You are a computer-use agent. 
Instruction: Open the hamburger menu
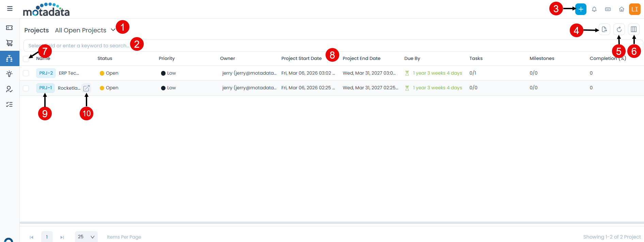10,9
